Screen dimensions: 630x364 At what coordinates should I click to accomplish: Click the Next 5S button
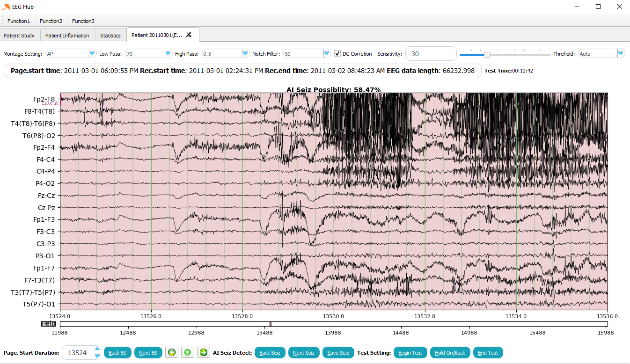[x=148, y=353]
